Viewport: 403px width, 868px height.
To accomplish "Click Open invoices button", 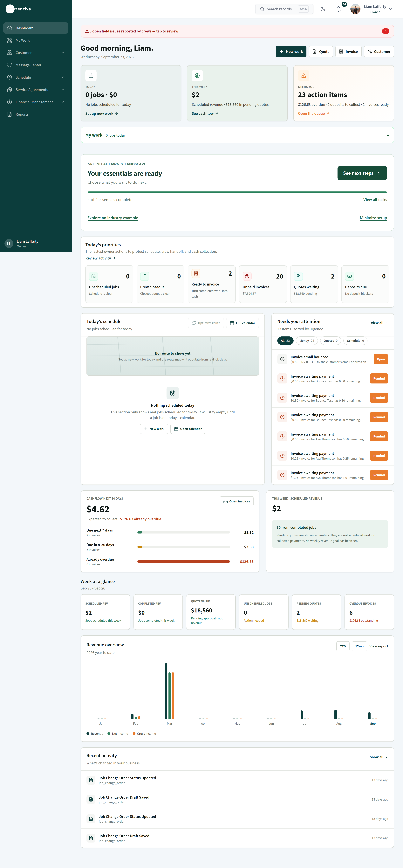I will (x=236, y=501).
